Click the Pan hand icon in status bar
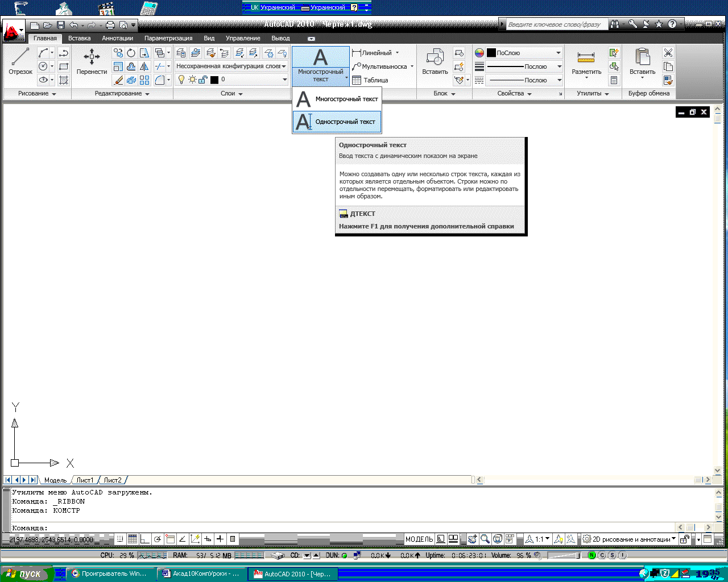 click(472, 539)
